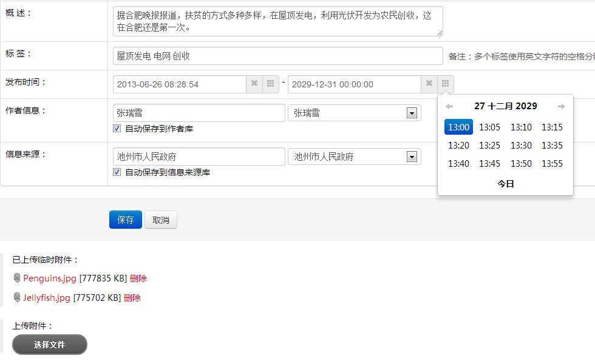The width and height of the screenshot is (595, 364).
Task: Click the blue 保存 button
Action: [126, 220]
